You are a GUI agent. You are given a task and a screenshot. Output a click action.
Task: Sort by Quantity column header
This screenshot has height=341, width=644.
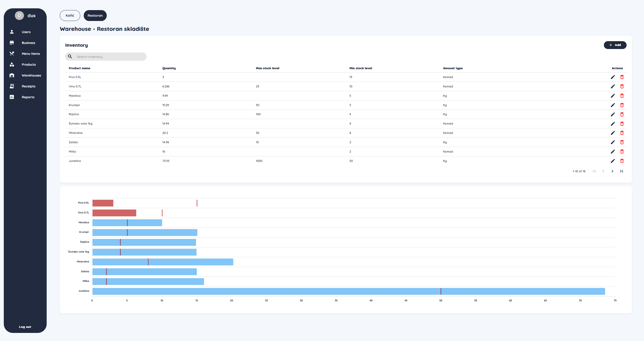169,68
